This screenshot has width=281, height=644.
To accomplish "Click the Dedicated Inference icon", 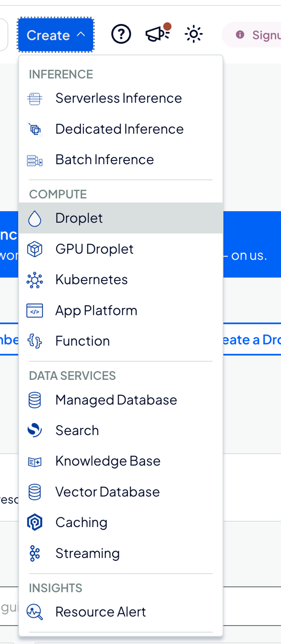I will [35, 129].
